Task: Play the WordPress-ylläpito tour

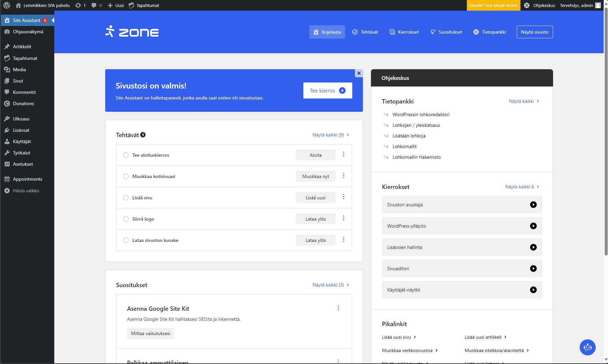Action: tap(533, 226)
